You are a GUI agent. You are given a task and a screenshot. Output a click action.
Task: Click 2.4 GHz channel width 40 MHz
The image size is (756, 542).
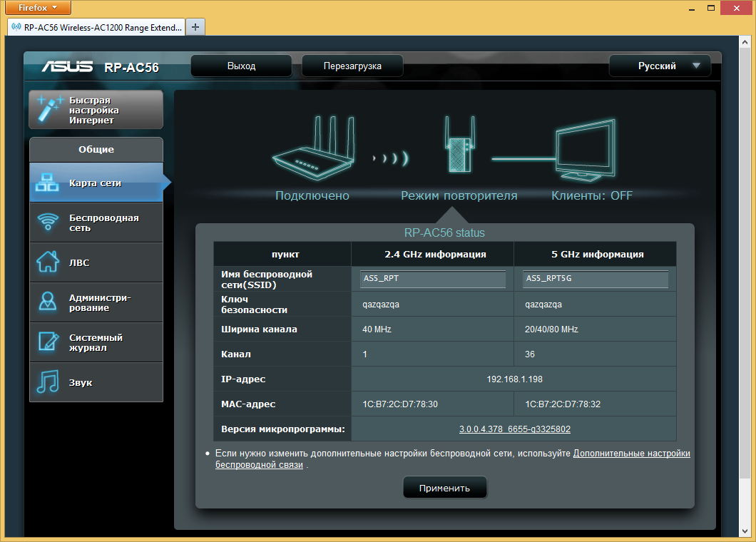click(x=377, y=329)
